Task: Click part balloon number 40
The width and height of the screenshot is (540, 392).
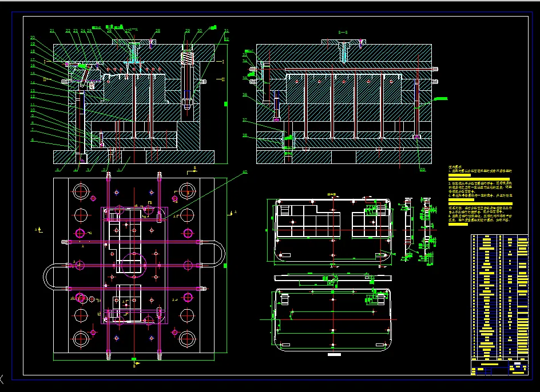Action: [x=245, y=172]
